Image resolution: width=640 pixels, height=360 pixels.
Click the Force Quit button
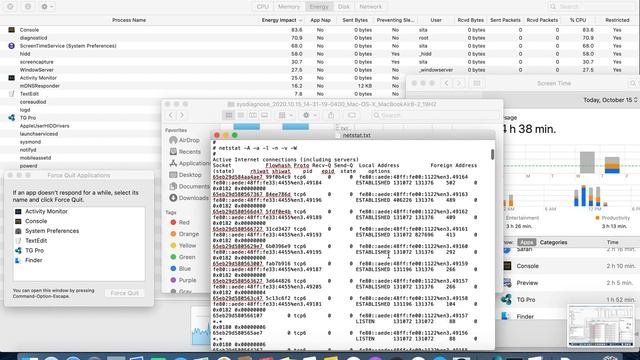click(x=124, y=293)
